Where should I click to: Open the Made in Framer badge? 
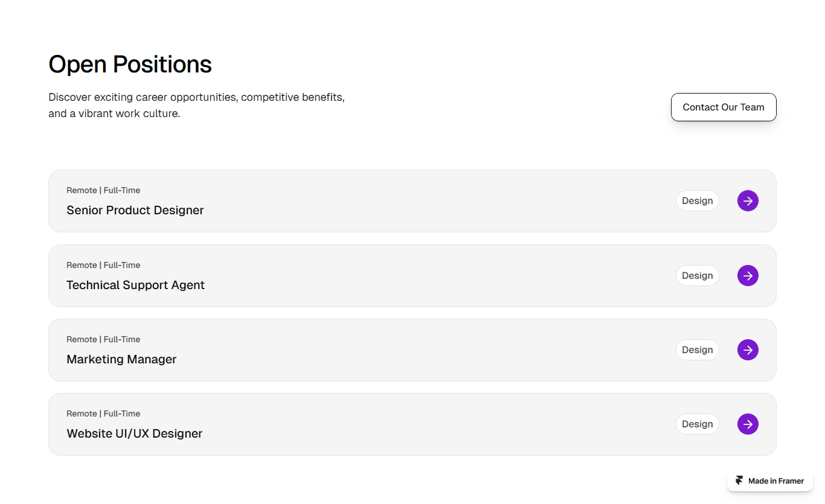[x=770, y=481]
